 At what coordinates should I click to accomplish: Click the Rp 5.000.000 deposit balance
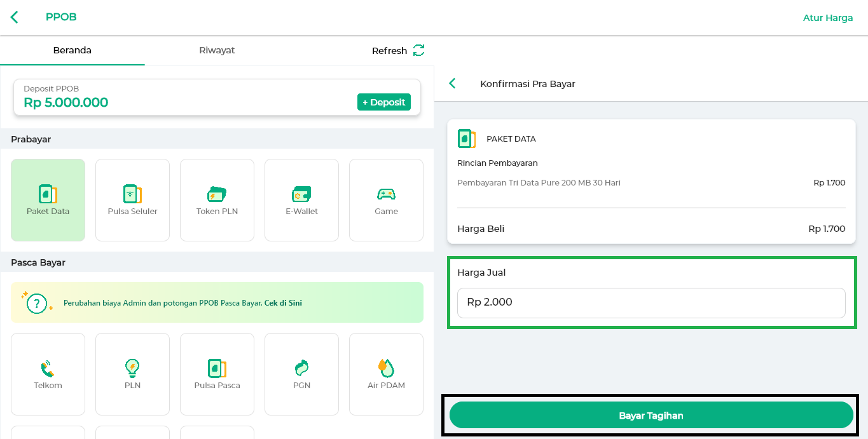pyautogui.click(x=66, y=102)
